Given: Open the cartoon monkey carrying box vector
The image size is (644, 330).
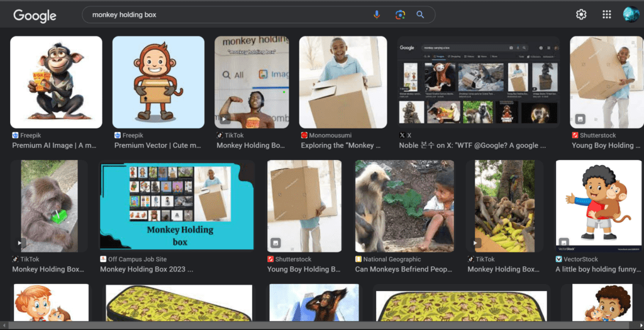Looking at the screenshot, I should [x=158, y=82].
